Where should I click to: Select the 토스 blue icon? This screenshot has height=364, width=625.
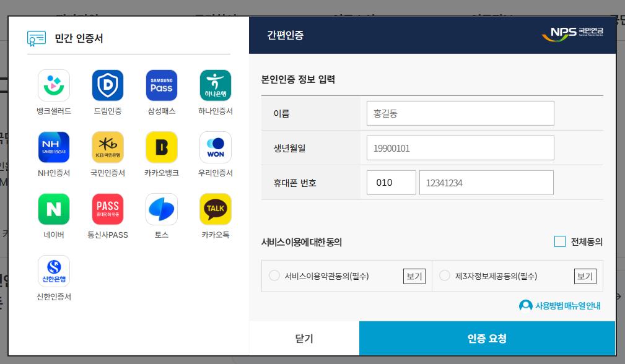coord(162,209)
